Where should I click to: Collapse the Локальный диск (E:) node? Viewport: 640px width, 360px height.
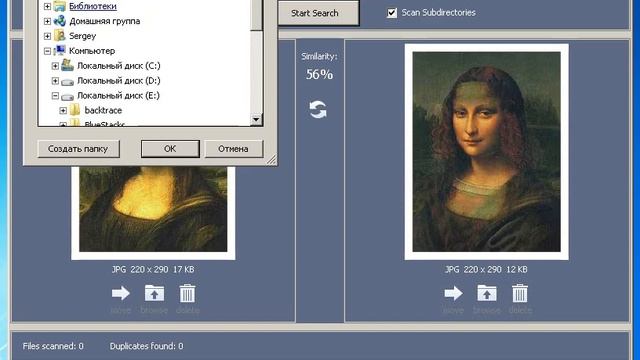[55, 96]
